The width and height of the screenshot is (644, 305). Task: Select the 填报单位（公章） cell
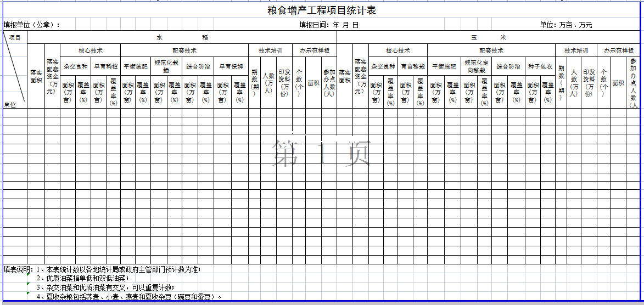32,25
